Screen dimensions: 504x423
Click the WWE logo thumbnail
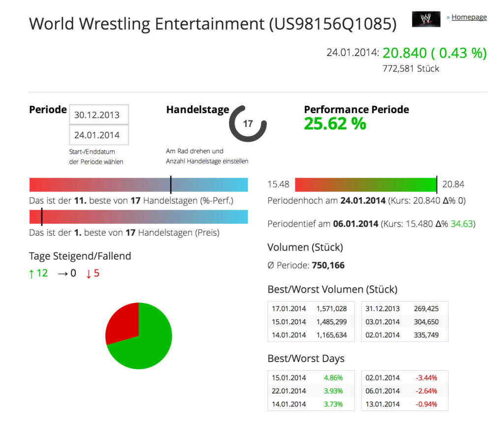[426, 18]
